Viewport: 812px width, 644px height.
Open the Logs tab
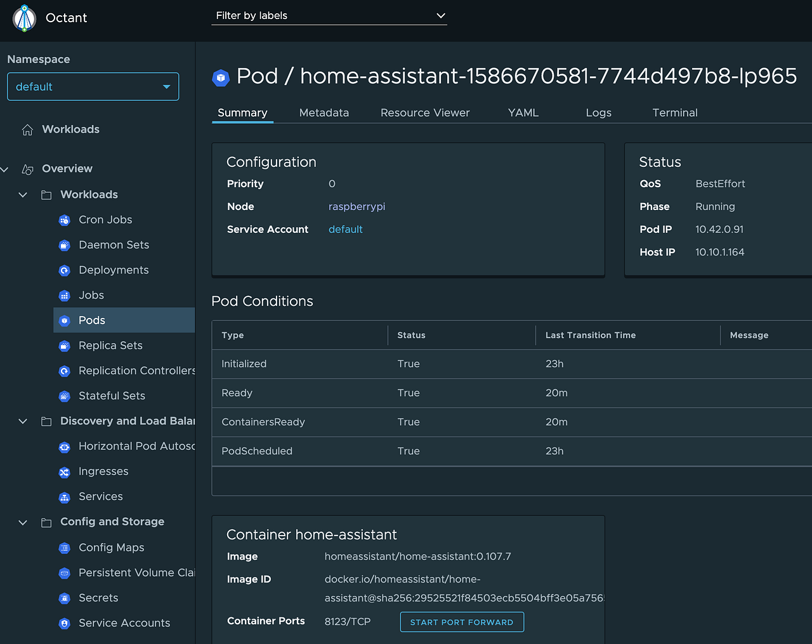(598, 112)
